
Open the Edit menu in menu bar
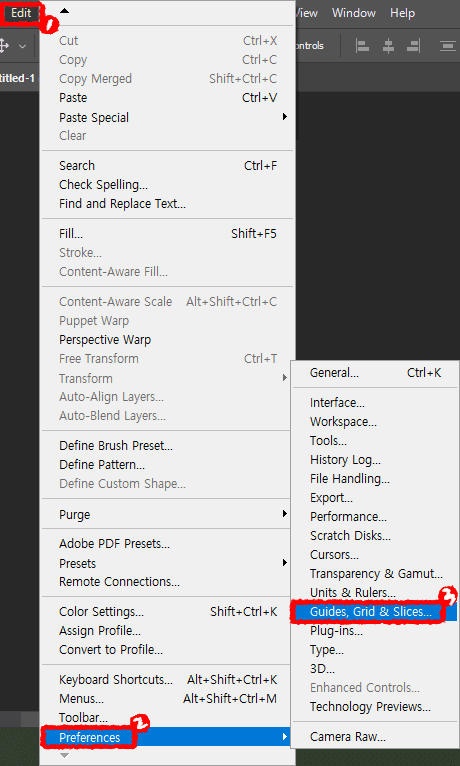coord(21,13)
